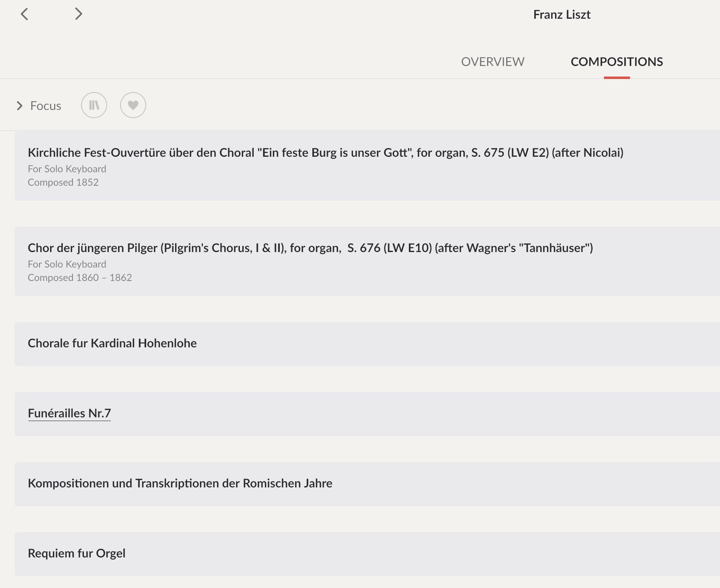Click the Focus label

46,106
